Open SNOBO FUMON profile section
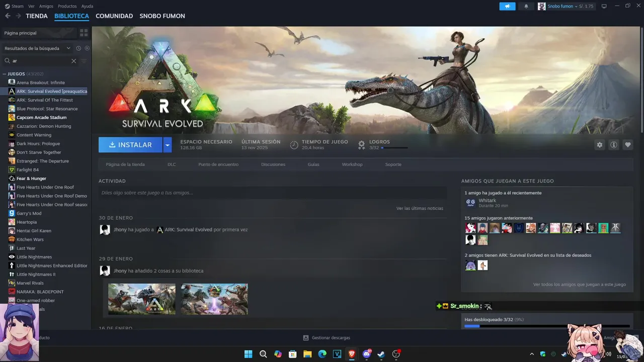The image size is (644, 362). (163, 16)
